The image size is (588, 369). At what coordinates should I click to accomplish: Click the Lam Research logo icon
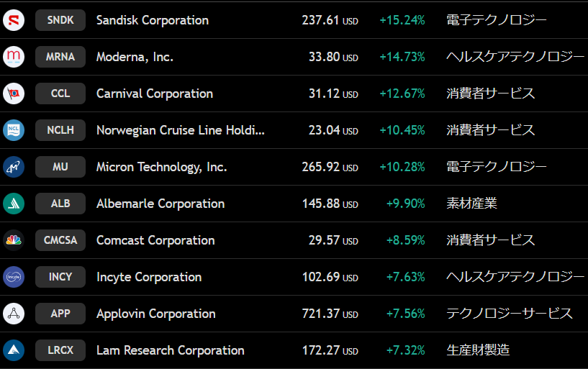[x=14, y=350]
